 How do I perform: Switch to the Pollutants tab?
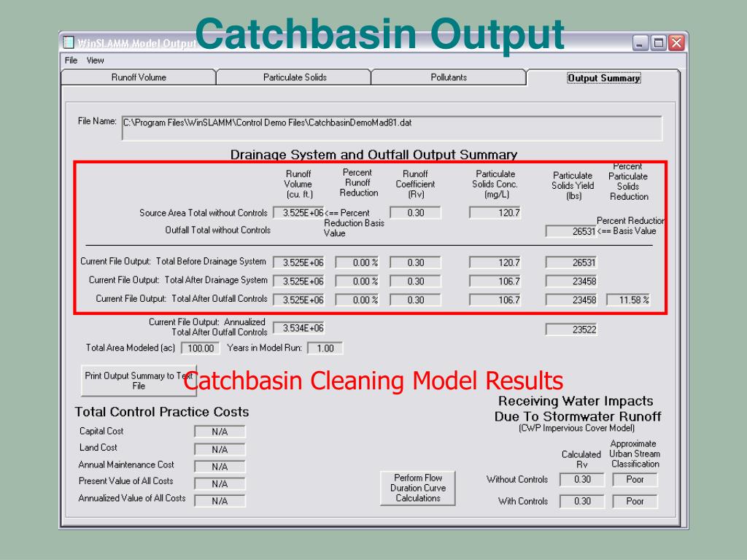(449, 77)
